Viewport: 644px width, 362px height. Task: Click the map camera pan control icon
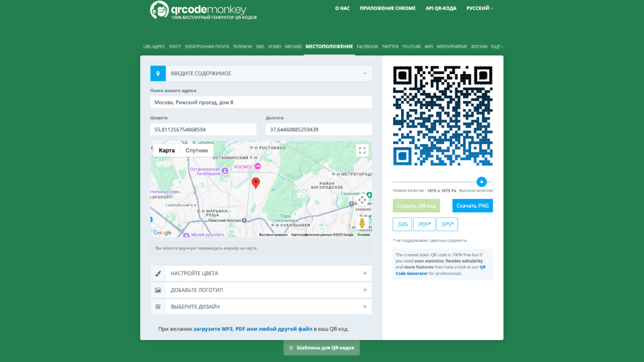362,200
